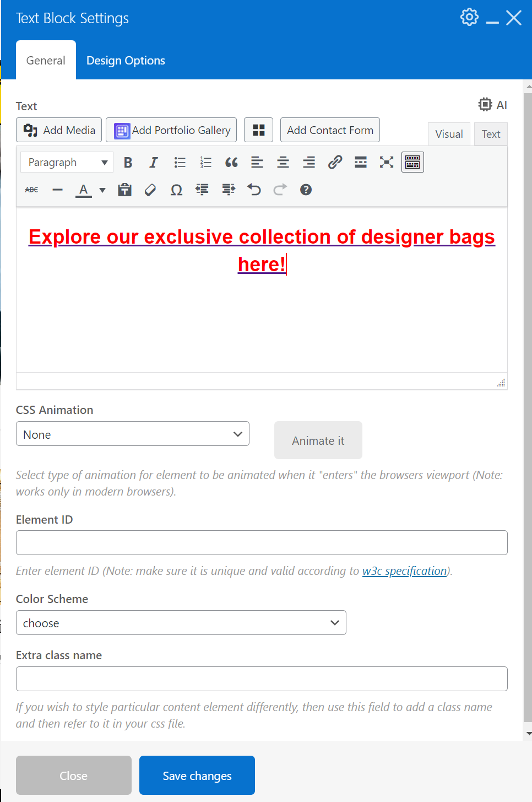Image resolution: width=532 pixels, height=802 pixels.
Task: Open the distraction-free fullscreen editor
Action: tap(386, 162)
